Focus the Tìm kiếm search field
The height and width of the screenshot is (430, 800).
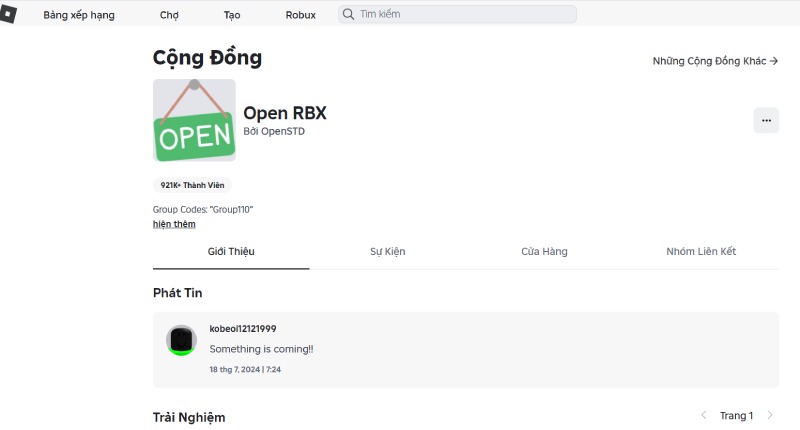coord(458,14)
